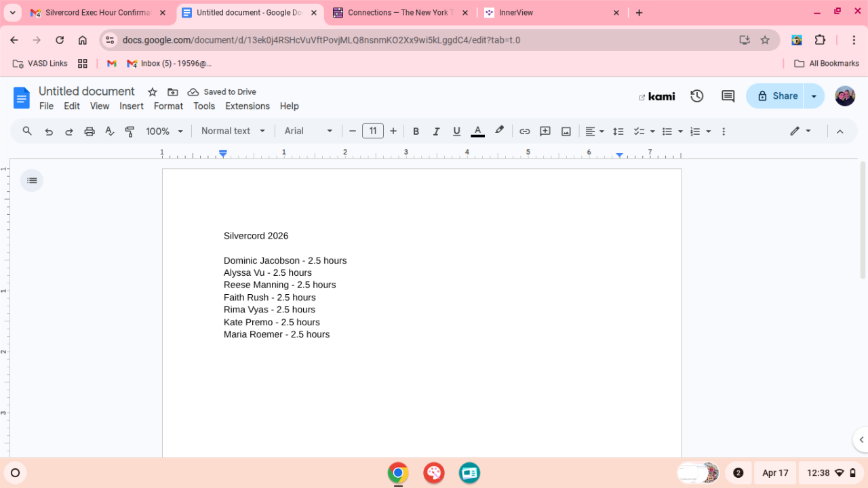Open the Insert menu
Screen dimensions: 868x488
click(132, 106)
